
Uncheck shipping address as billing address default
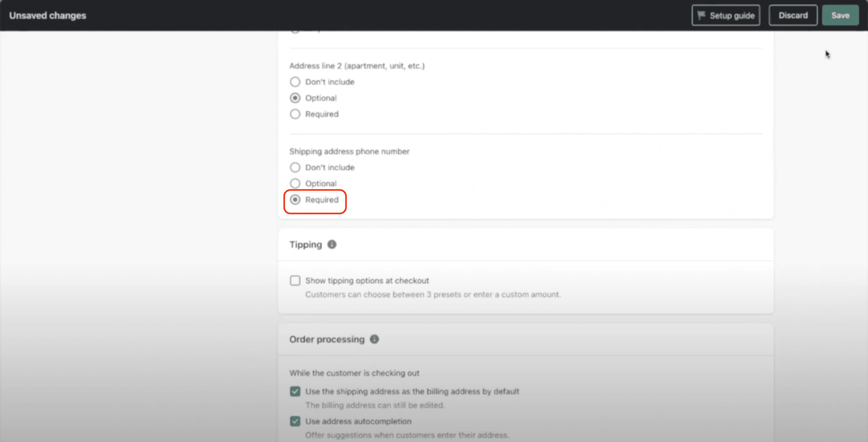pyautogui.click(x=295, y=391)
